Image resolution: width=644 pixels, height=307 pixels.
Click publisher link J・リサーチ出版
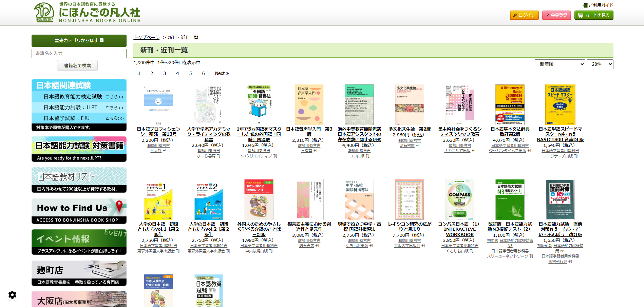[558, 156]
